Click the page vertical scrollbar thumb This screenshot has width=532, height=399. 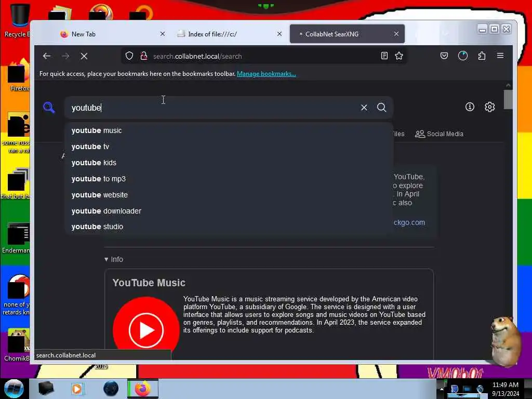pyautogui.click(x=508, y=99)
